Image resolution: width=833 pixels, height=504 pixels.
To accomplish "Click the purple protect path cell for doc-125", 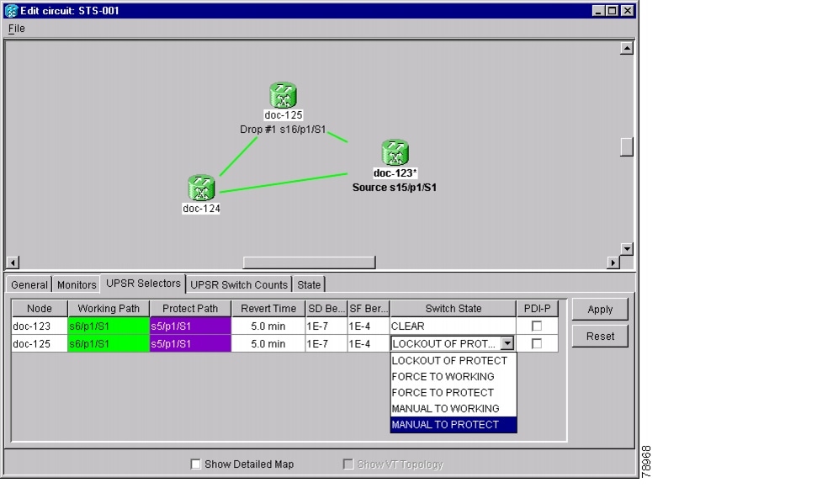I will (x=190, y=343).
